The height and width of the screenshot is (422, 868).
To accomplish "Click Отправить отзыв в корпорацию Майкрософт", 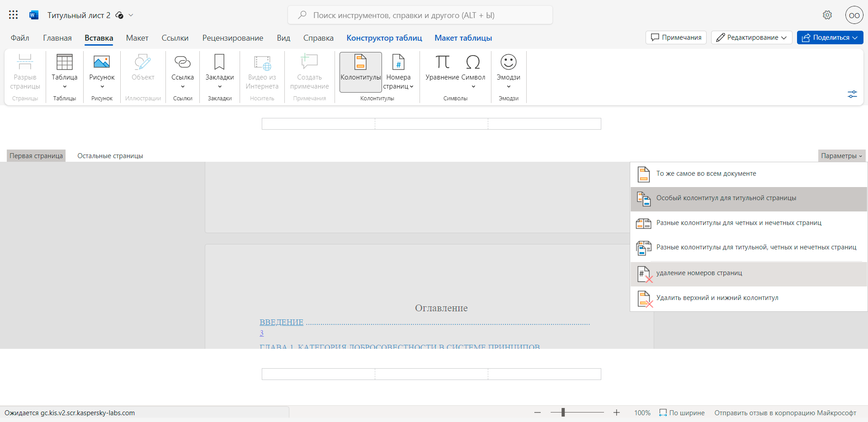I will 785,413.
